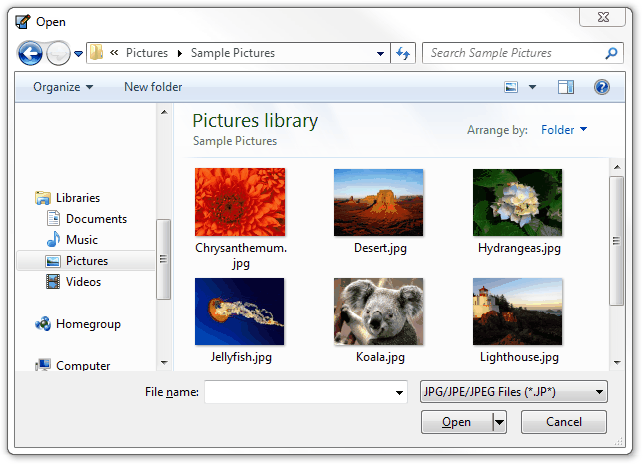Select Documents library

pos(96,219)
